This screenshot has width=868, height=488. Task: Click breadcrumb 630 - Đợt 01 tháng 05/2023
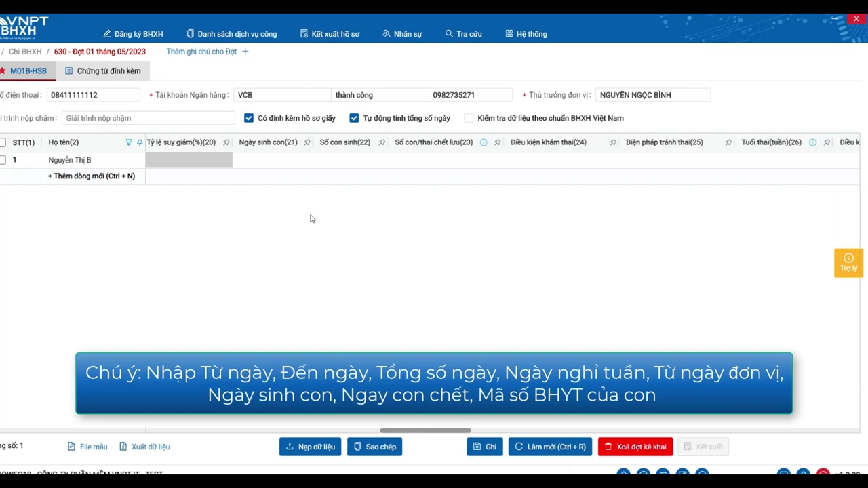click(x=100, y=52)
